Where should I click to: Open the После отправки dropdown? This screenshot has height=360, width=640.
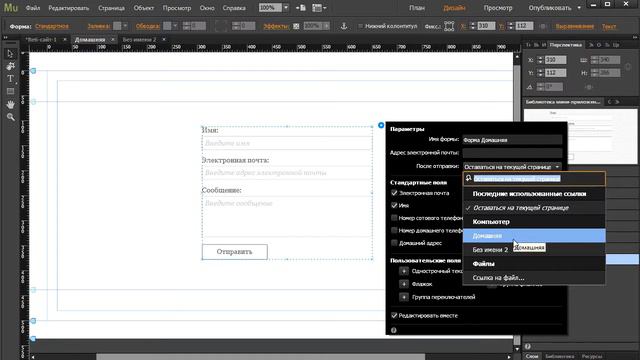coord(512,167)
